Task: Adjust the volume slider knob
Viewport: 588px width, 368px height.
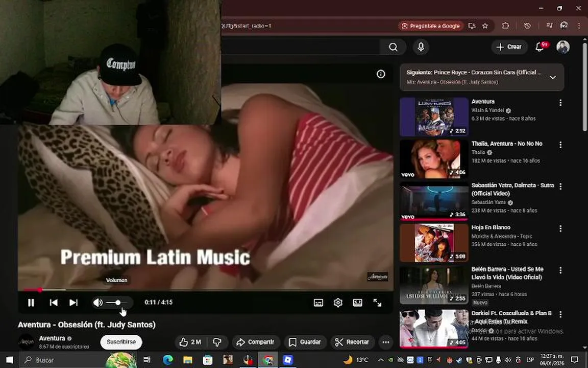Action: [118, 303]
